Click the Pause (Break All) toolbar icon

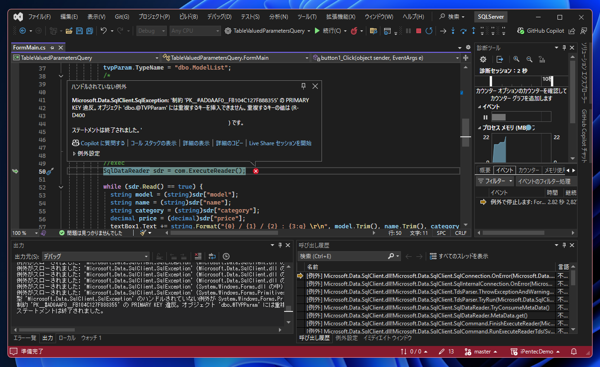pos(408,31)
